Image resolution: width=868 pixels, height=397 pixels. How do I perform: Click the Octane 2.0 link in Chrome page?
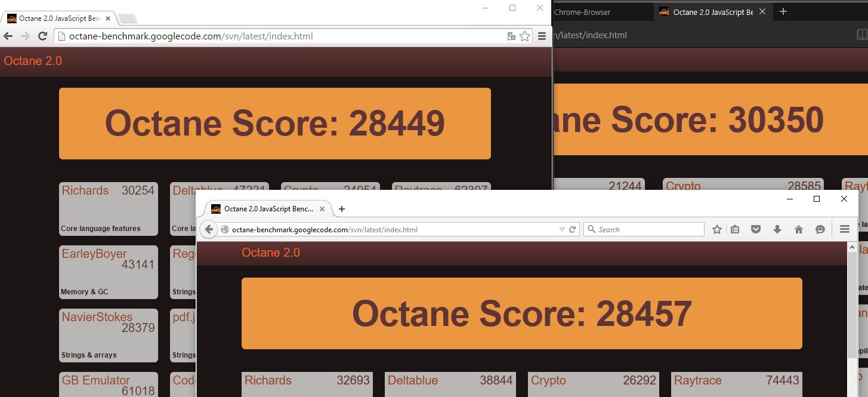coord(33,61)
